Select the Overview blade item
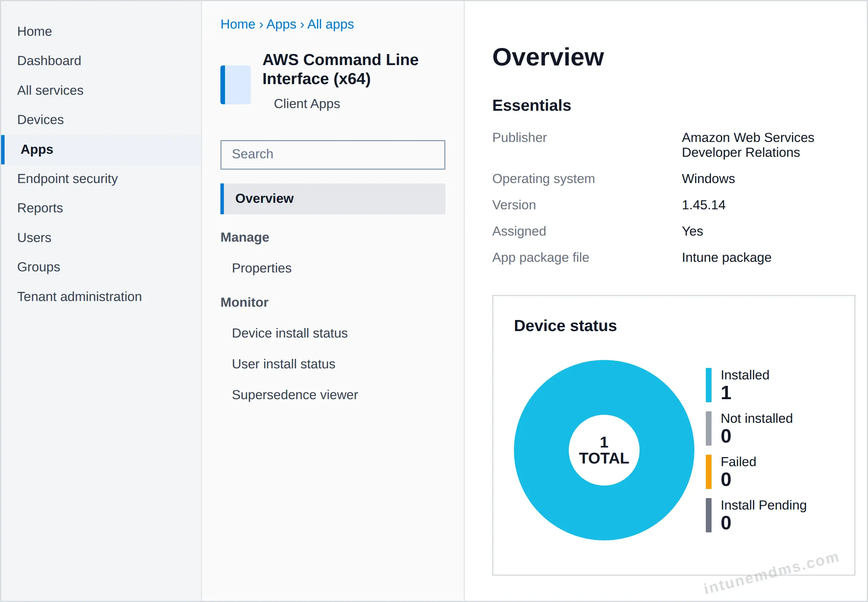This screenshot has height=602, width=868. point(333,199)
